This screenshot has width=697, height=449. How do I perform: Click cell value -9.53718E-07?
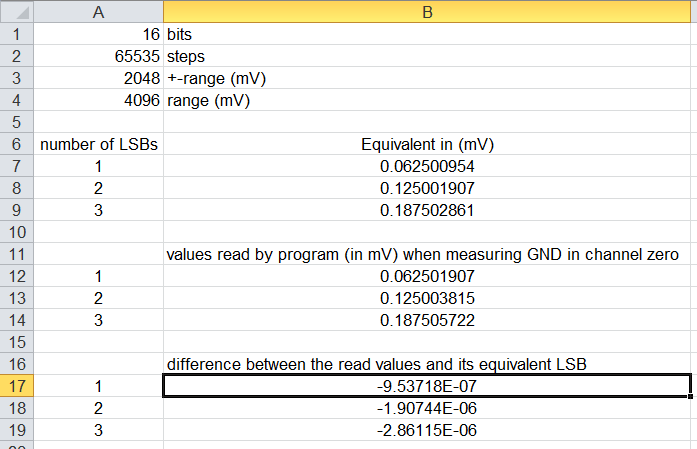click(427, 386)
